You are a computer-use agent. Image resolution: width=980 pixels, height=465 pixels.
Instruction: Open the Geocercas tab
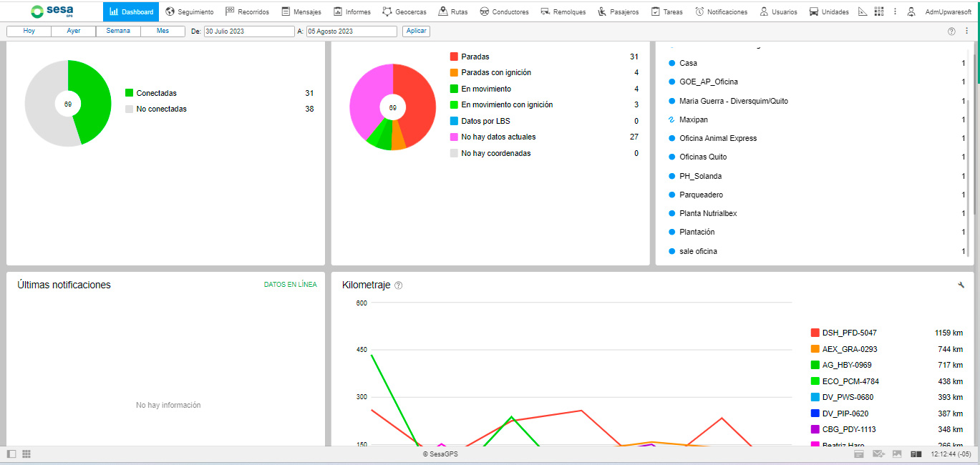(404, 11)
